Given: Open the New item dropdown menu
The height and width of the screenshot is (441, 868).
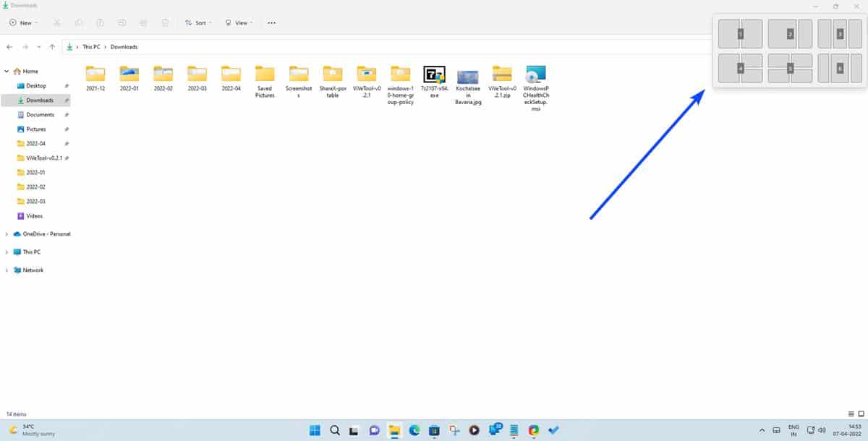Looking at the screenshot, I should click(24, 23).
